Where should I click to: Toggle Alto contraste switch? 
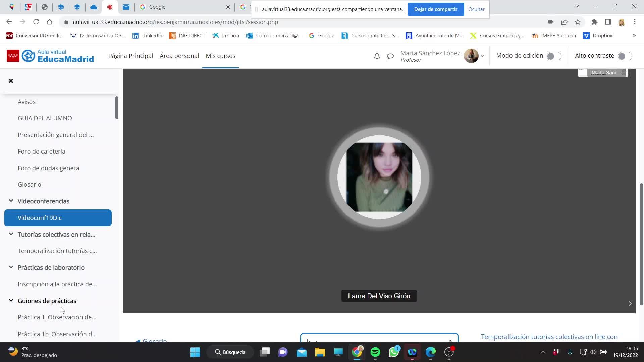tap(625, 56)
